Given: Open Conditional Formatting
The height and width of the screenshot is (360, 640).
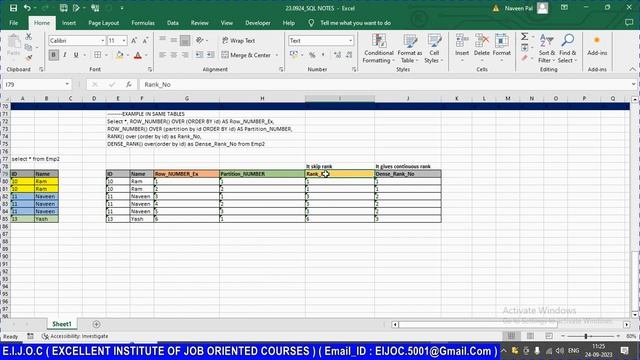Looking at the screenshot, I should click(x=379, y=49).
